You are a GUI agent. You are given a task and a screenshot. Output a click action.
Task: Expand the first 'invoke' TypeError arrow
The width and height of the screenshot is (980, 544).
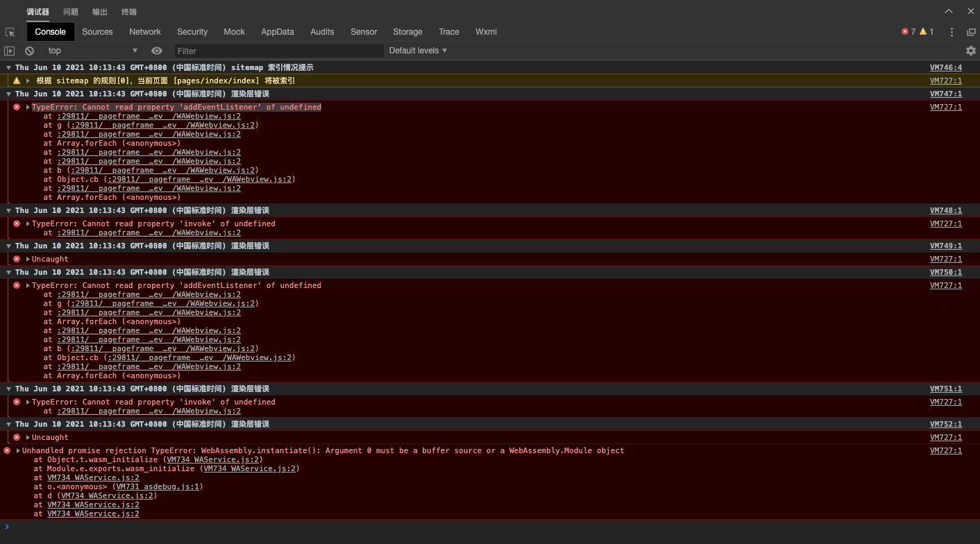pos(28,224)
